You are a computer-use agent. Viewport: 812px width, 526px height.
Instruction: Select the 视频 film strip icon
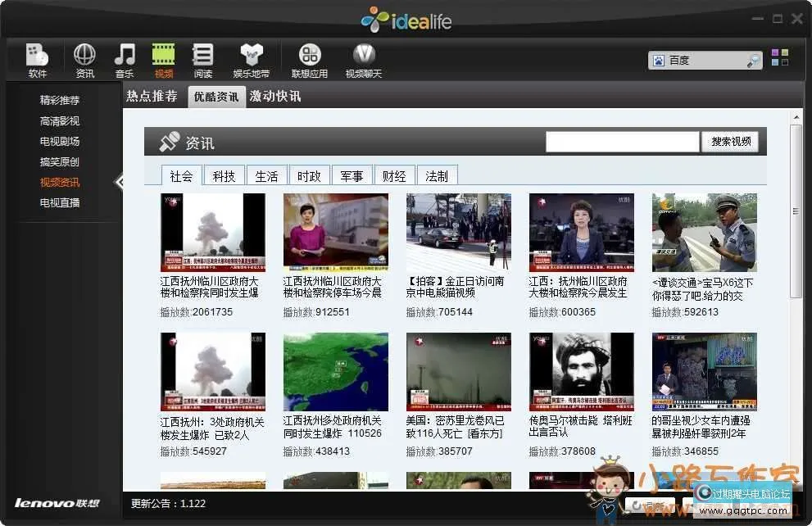tap(163, 56)
